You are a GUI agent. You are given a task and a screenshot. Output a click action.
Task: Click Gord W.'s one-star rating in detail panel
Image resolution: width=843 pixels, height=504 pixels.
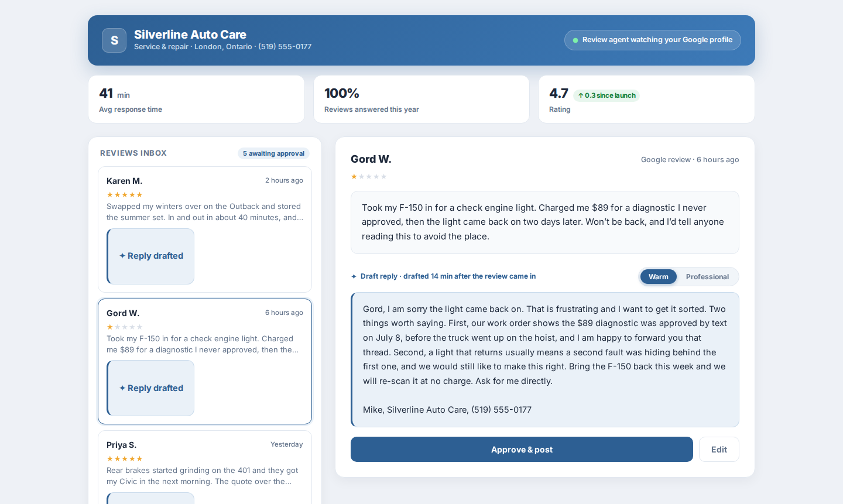pos(369,177)
